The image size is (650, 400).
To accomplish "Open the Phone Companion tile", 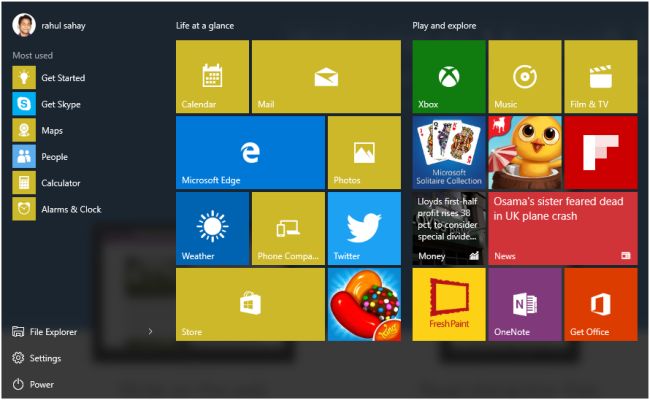I will [288, 228].
